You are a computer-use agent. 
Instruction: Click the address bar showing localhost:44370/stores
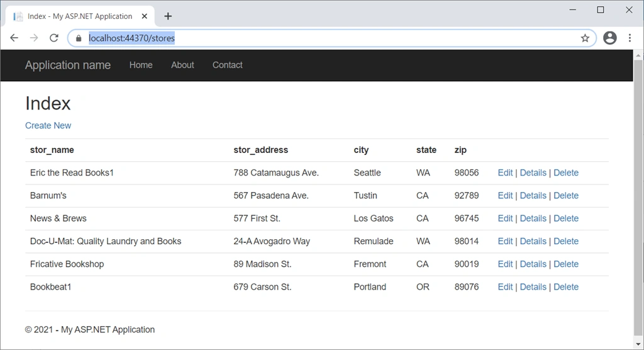[x=332, y=38]
